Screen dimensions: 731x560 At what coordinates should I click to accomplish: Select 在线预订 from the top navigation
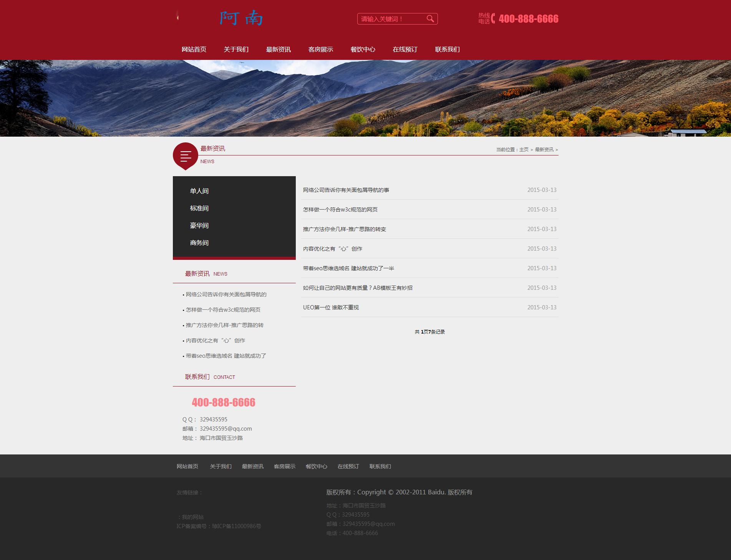(x=405, y=50)
